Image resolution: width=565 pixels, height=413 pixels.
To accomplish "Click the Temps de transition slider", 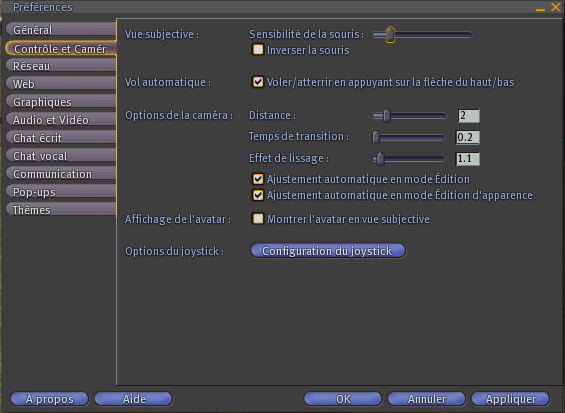I will tap(408, 137).
